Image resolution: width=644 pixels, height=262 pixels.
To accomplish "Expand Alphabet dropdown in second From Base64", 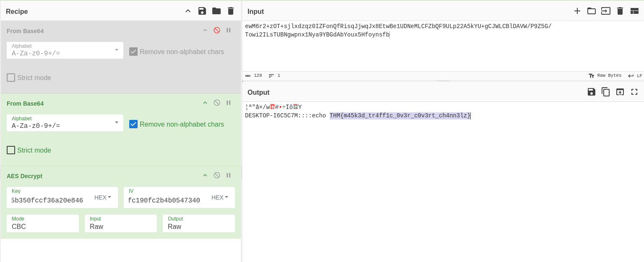I will pyautogui.click(x=116, y=122).
